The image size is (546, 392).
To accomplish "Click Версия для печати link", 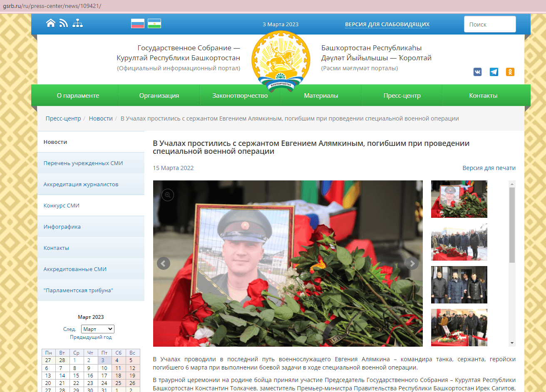I will tap(489, 168).
